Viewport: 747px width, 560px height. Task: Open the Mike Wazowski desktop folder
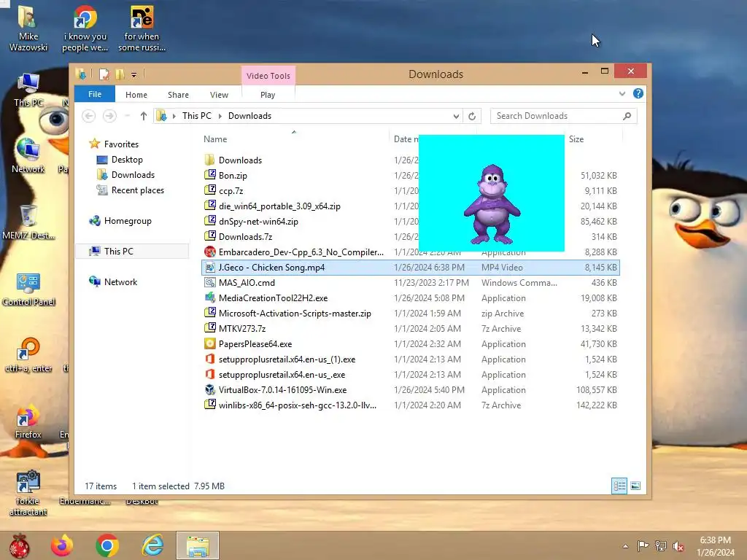(28, 28)
